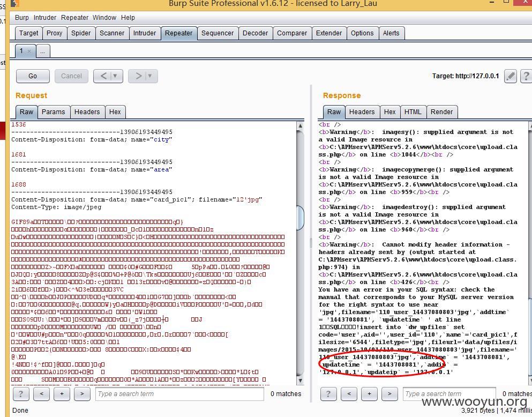Select the Repeater tool tab
532x417 pixels.
coord(179,33)
